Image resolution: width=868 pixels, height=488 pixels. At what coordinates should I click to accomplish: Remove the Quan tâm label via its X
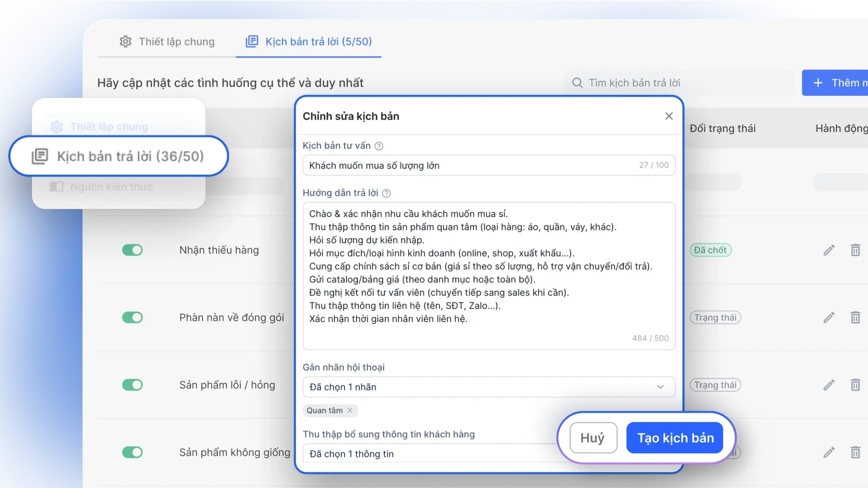(351, 410)
